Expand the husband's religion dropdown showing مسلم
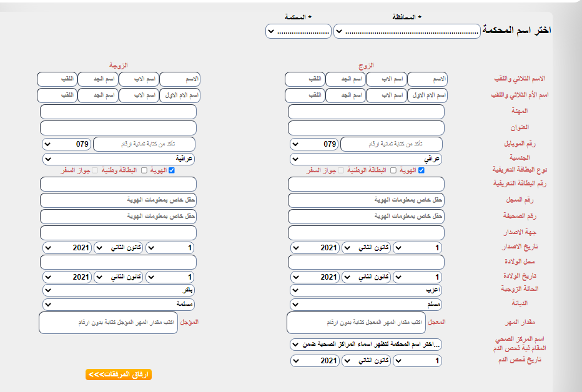The width and height of the screenshot is (582, 392). [365, 305]
